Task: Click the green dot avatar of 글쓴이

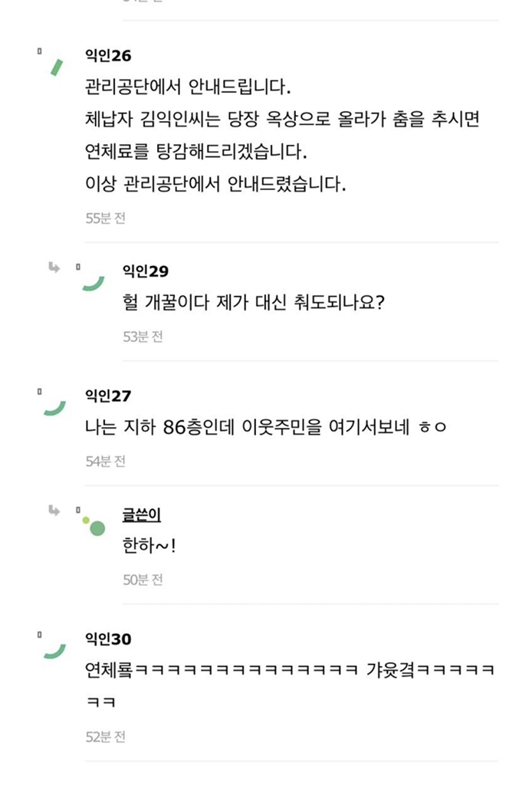Action: point(97,527)
